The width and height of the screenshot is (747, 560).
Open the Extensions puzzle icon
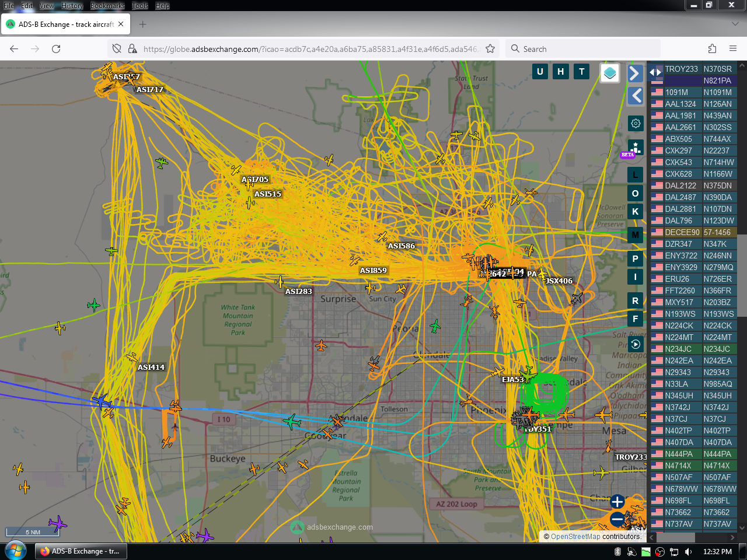click(712, 49)
